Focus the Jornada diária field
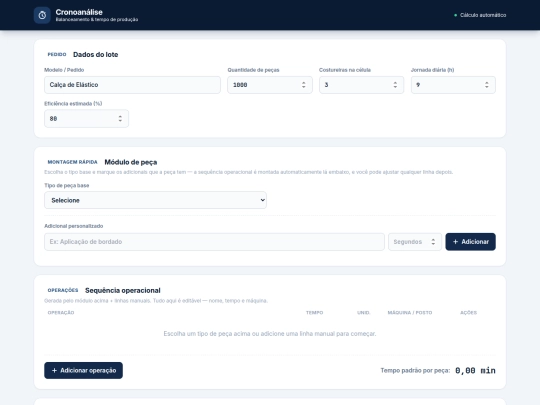The image size is (540, 405). [453, 85]
